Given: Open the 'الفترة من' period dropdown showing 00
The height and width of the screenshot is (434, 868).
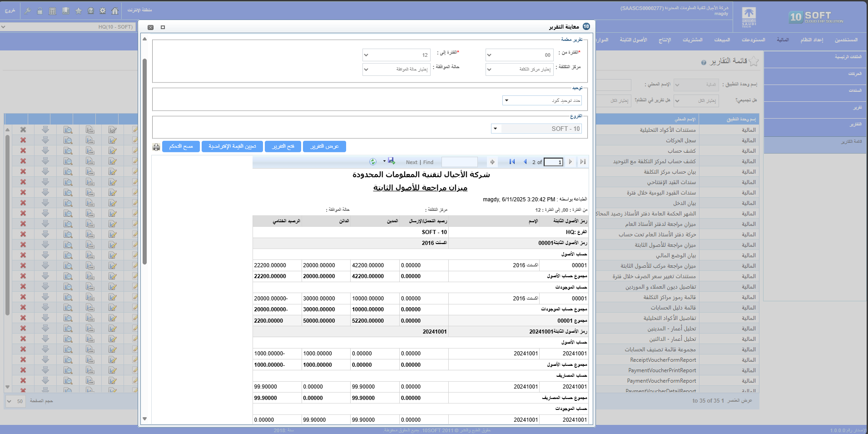Looking at the screenshot, I should (x=489, y=55).
